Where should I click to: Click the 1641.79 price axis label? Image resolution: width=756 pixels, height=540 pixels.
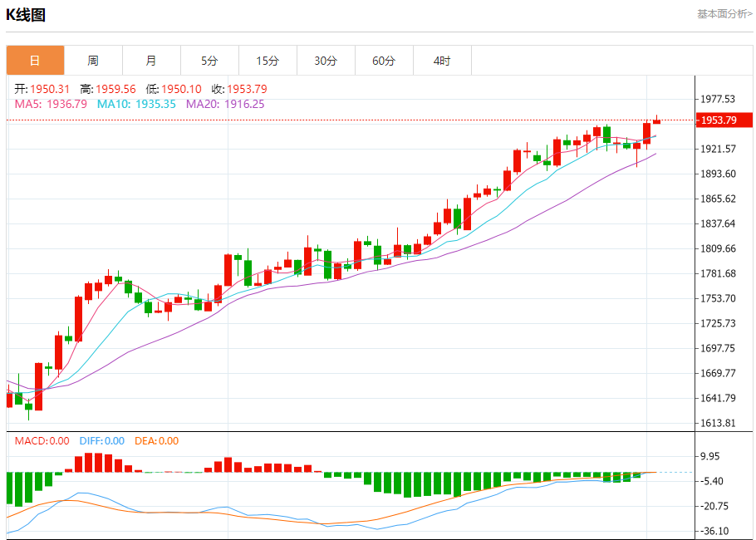(x=718, y=398)
